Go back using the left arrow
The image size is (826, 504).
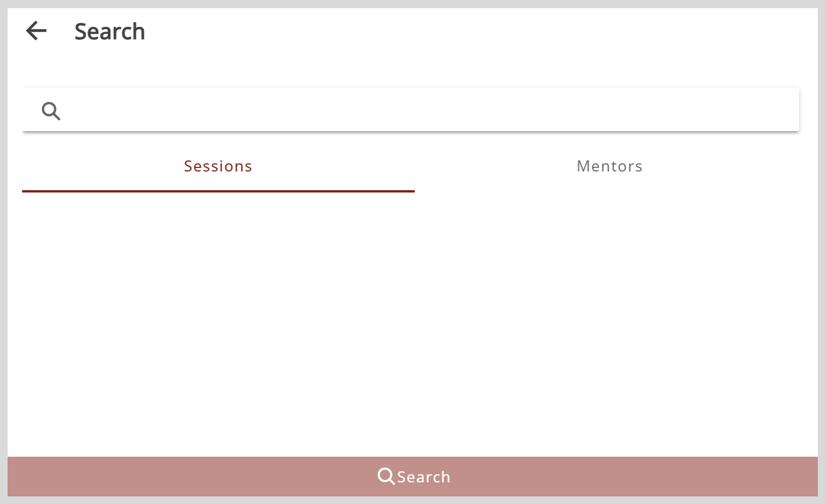[36, 31]
